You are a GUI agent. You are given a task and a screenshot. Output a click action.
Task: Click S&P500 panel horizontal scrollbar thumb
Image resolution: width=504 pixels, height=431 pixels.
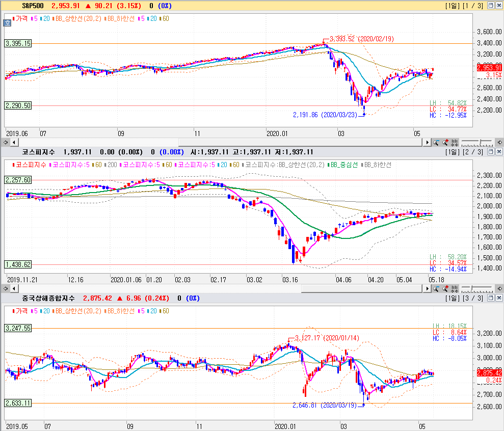tap(300, 142)
